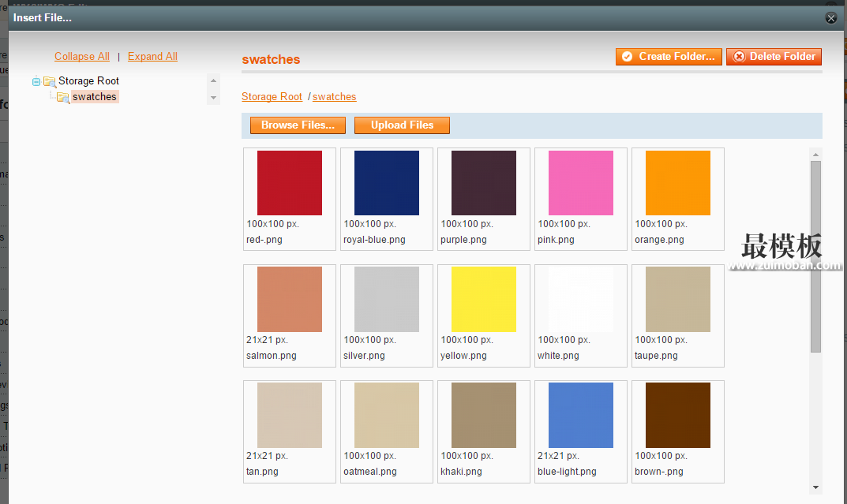
Task: Click the file list vertical scrollbar thumb
Action: pyautogui.click(x=815, y=256)
